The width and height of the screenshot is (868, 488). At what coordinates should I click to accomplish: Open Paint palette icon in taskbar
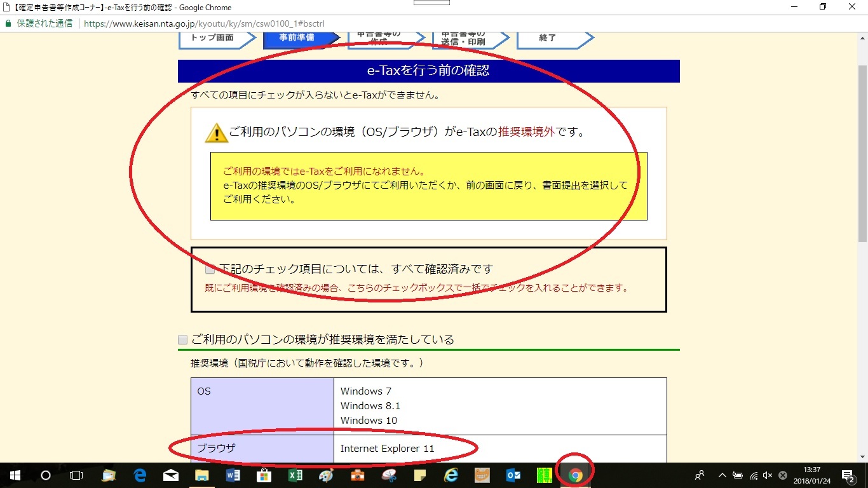325,475
